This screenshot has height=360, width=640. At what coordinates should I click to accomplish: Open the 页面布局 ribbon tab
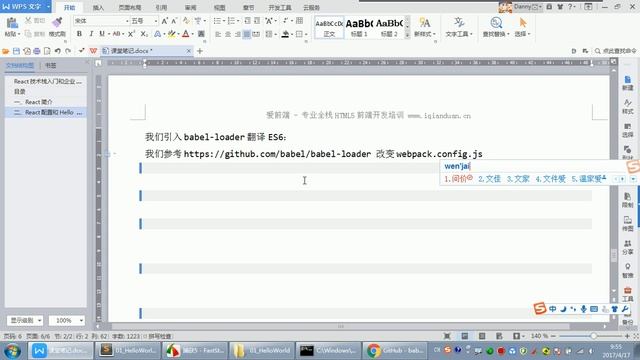pyautogui.click(x=130, y=7)
